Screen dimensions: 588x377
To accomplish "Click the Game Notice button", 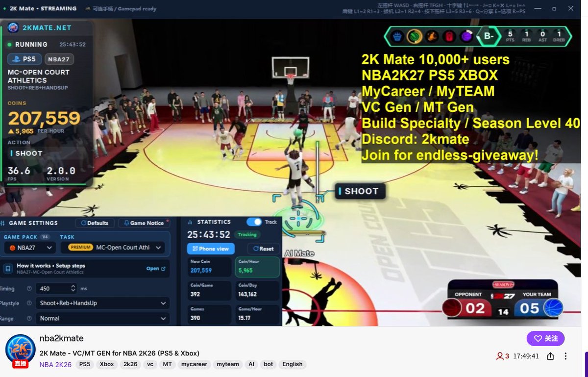I will (144, 223).
